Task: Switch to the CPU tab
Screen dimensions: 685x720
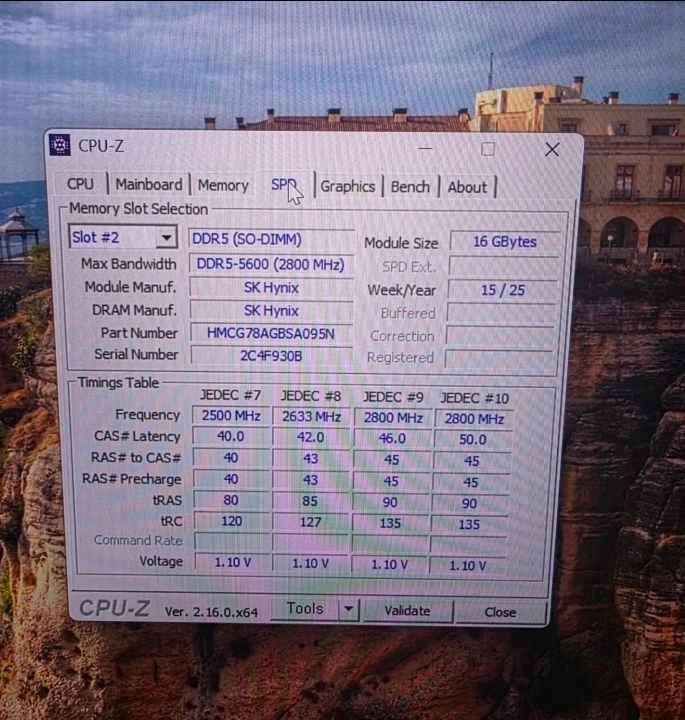Action: (80, 184)
